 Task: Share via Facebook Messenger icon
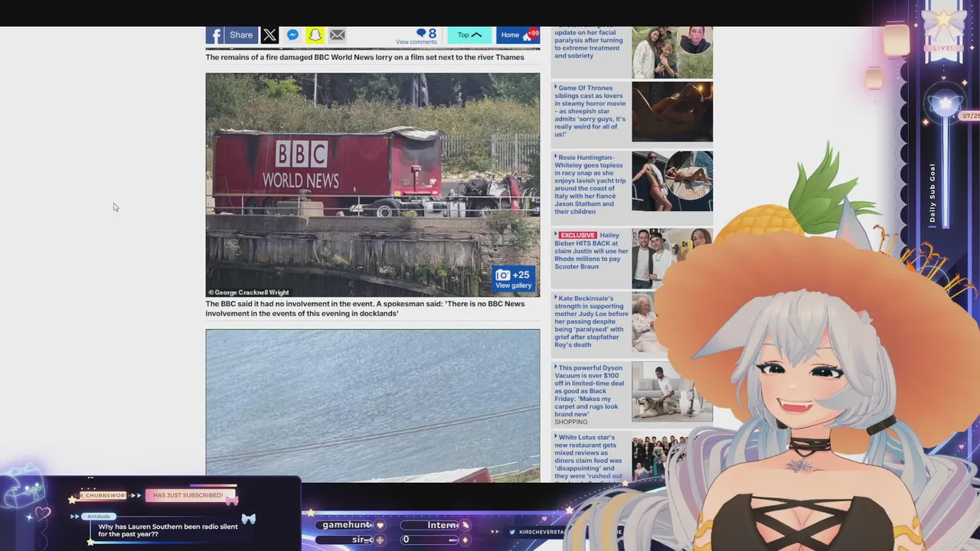click(292, 35)
